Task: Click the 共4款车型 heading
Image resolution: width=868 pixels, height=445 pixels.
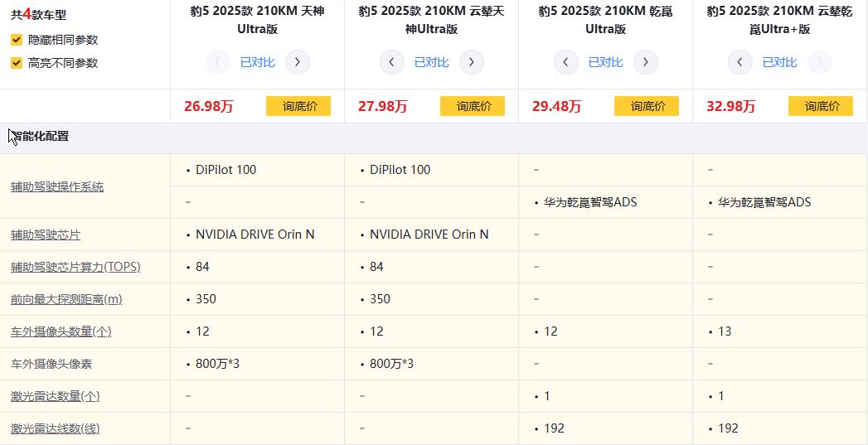Action: [x=39, y=15]
